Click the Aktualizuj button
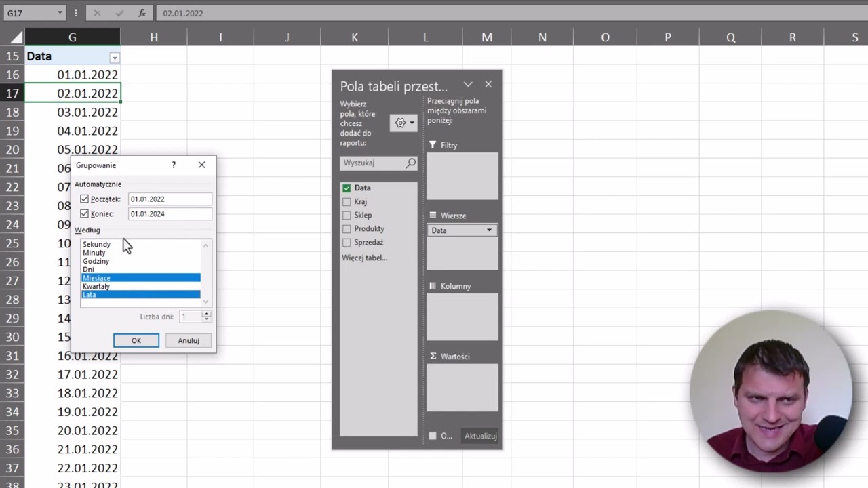Image resolution: width=868 pixels, height=488 pixels. (481, 436)
